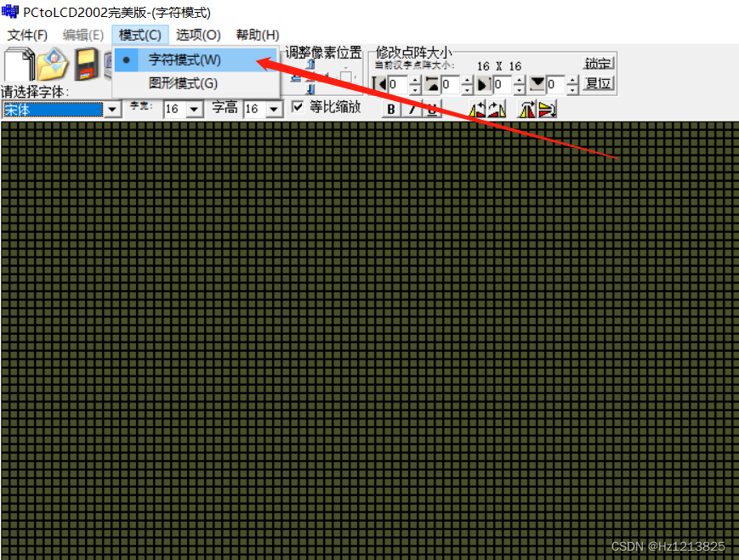This screenshot has height=560, width=739.
Task: Click the horizontal mirror flip icon
Action: 527,110
